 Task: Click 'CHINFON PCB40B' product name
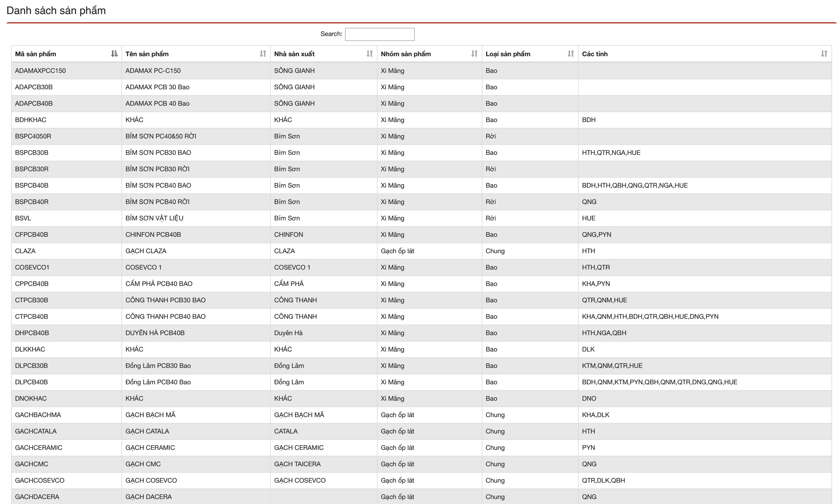click(153, 234)
